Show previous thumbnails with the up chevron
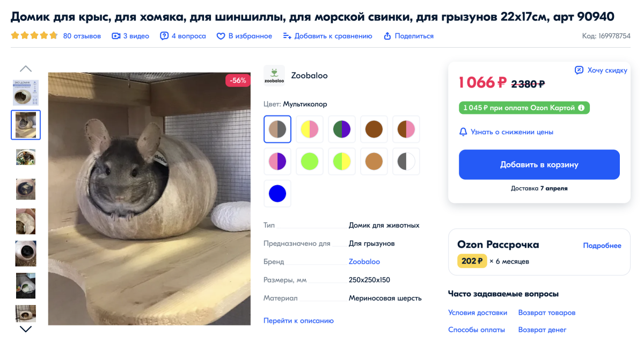The height and width of the screenshot is (349, 644). [x=26, y=69]
